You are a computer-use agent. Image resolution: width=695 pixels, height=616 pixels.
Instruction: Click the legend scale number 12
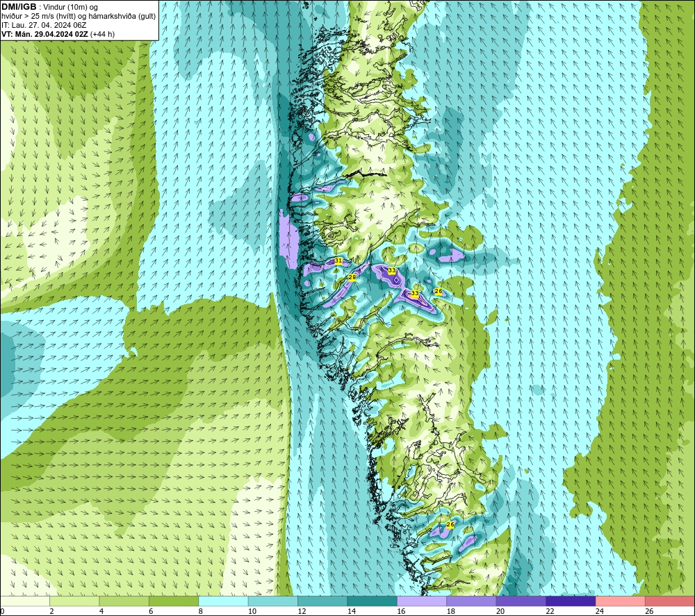coord(302,611)
